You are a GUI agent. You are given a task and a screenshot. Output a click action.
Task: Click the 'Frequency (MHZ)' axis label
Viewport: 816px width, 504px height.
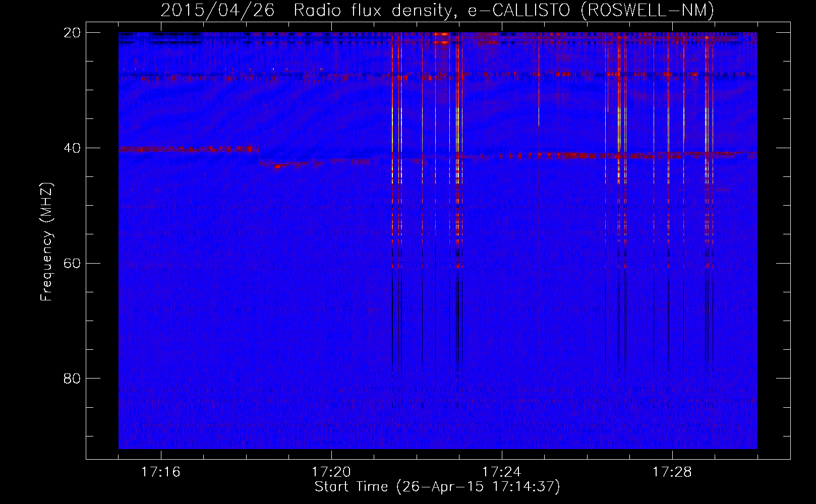(x=46, y=242)
